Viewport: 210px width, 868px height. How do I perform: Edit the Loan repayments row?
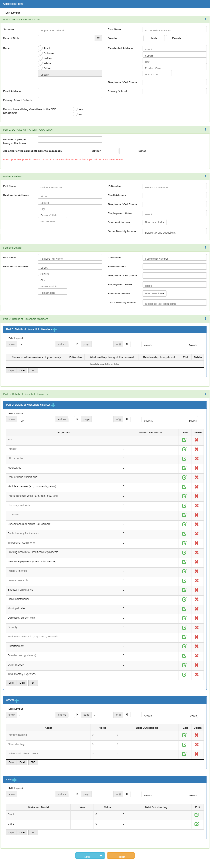click(184, 581)
